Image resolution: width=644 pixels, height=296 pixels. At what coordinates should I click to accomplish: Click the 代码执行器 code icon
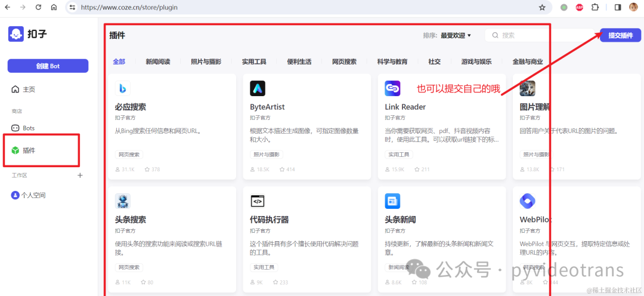pyautogui.click(x=258, y=201)
